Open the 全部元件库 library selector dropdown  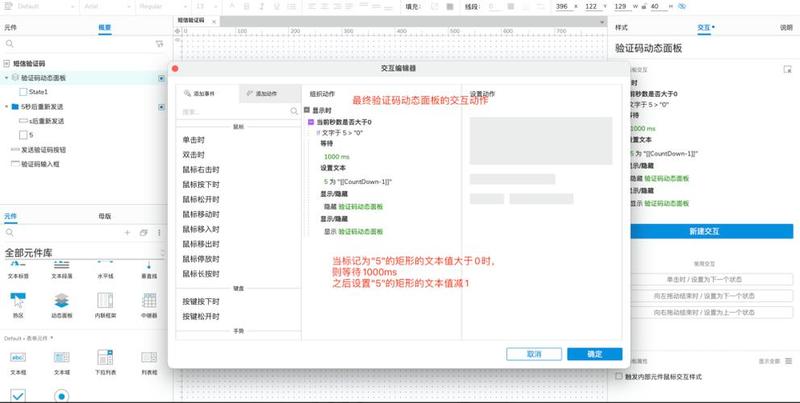pyautogui.click(x=84, y=253)
